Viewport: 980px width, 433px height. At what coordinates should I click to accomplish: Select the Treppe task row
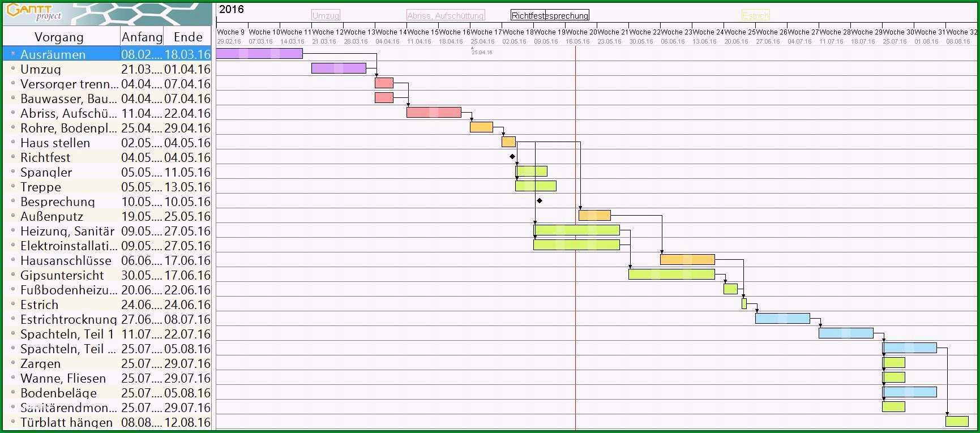click(108, 187)
